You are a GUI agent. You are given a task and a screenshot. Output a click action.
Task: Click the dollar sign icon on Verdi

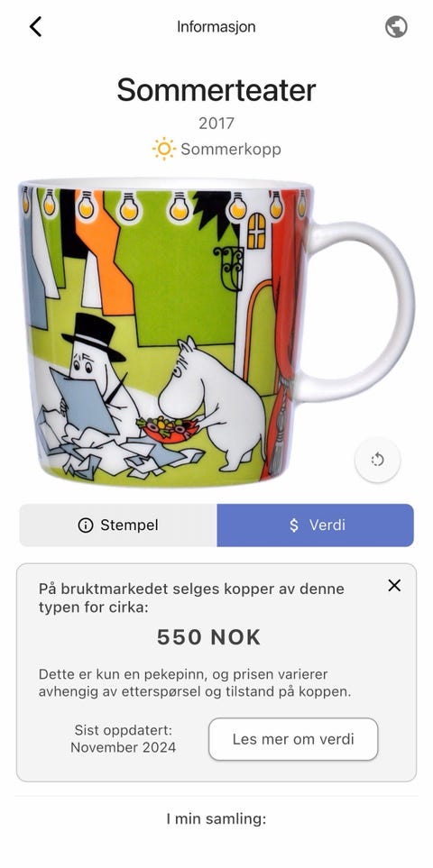coord(294,525)
